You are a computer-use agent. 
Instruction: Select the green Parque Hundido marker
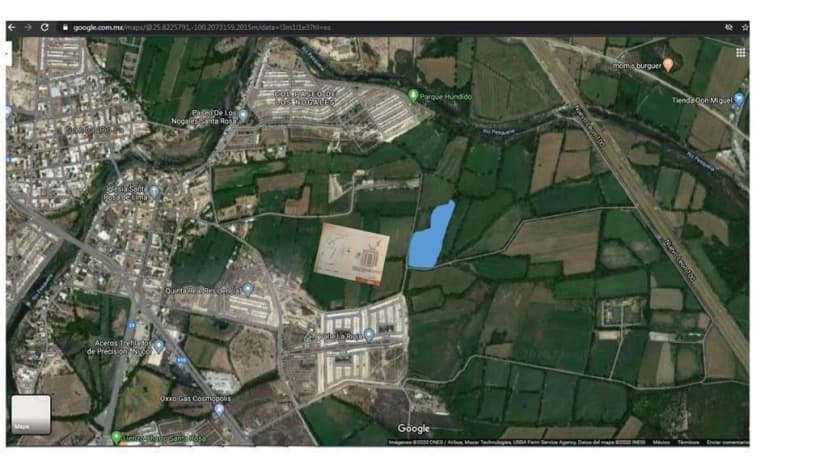coord(413,96)
